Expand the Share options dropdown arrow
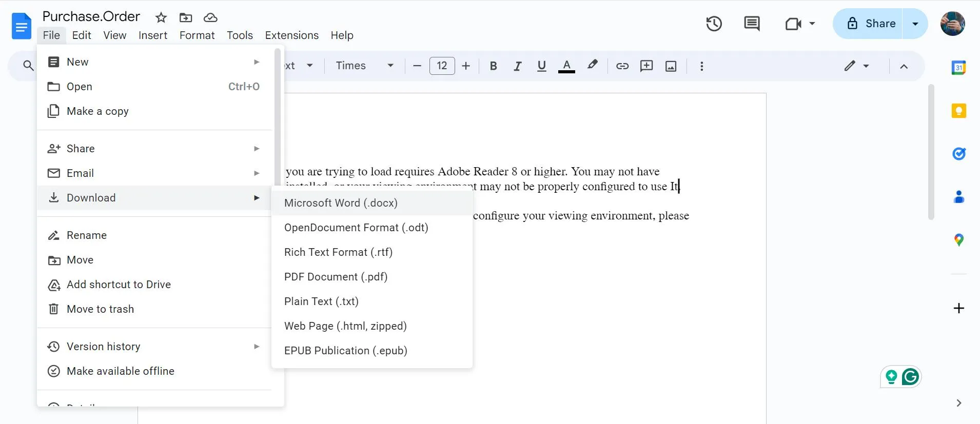This screenshot has height=424, width=980. [x=915, y=24]
